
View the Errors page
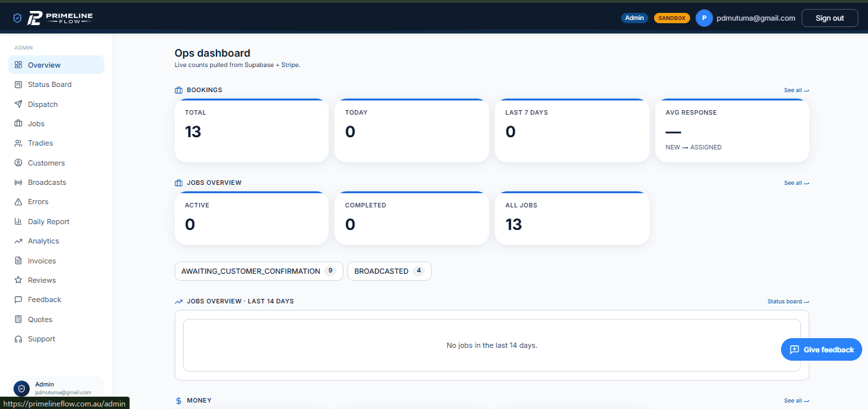56,202
